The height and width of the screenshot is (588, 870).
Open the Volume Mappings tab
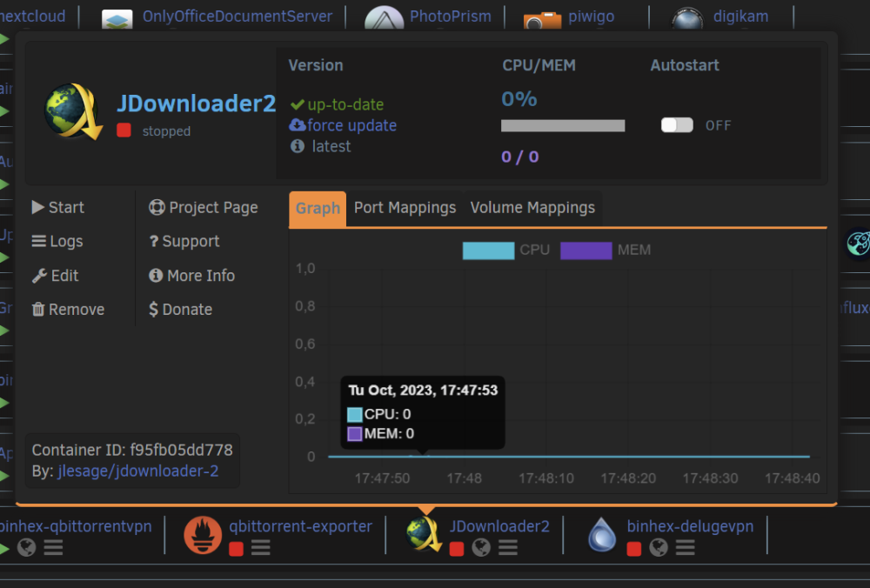[532, 208]
